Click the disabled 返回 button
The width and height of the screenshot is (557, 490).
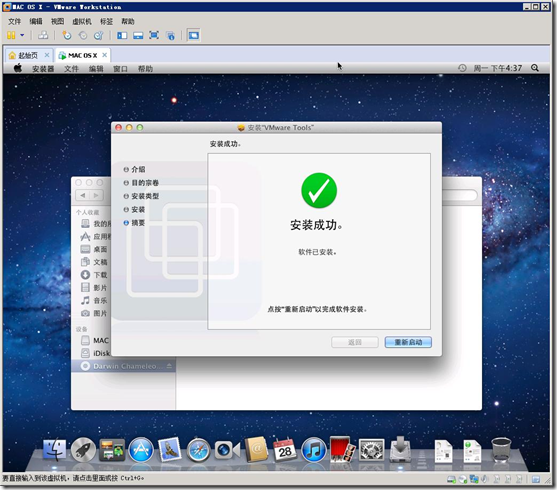point(355,342)
